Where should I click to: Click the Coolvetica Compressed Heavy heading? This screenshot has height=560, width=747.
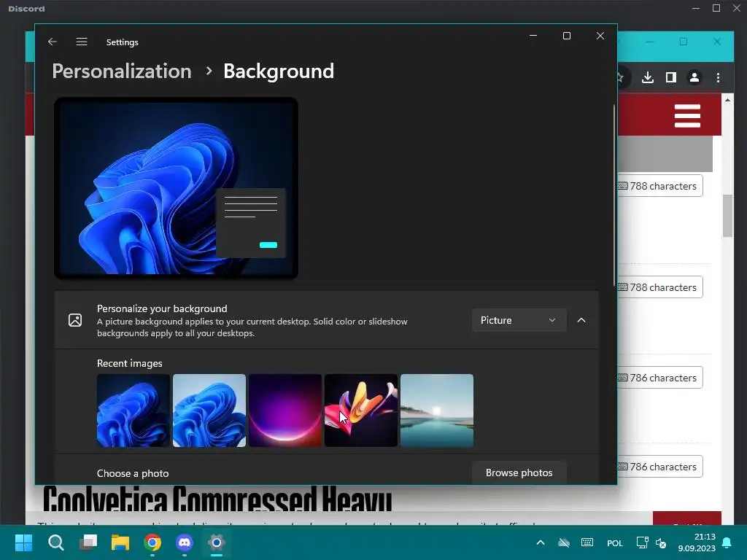[217, 499]
